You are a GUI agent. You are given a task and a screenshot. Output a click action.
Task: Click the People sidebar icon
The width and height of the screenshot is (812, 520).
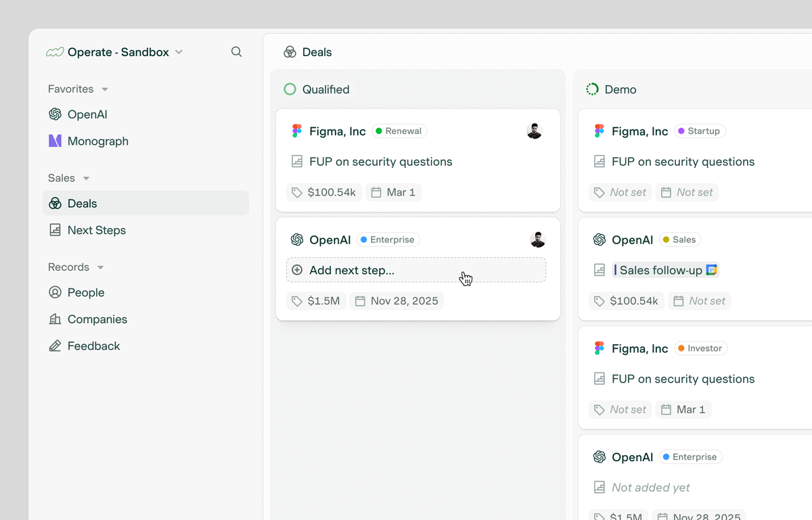(55, 292)
